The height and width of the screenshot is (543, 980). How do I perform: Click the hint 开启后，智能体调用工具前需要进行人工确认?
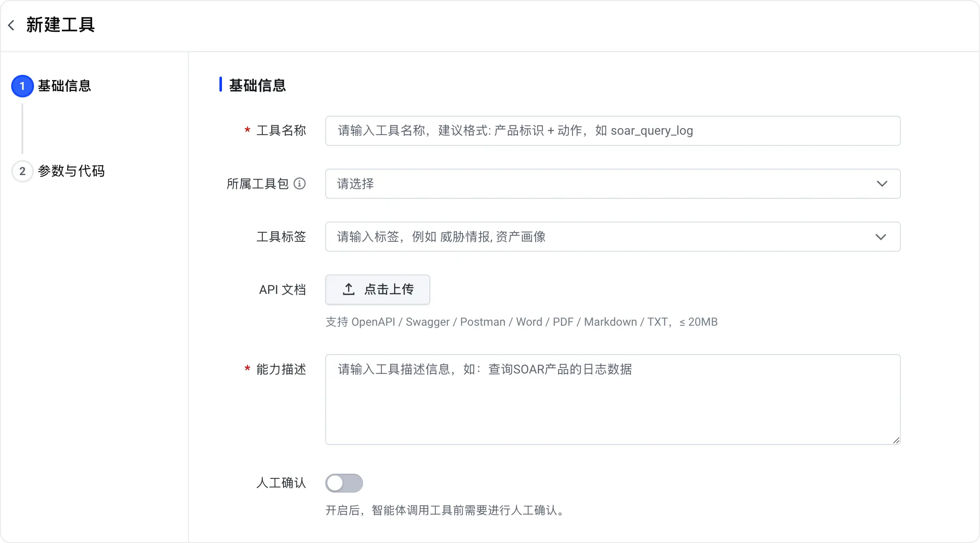446,510
